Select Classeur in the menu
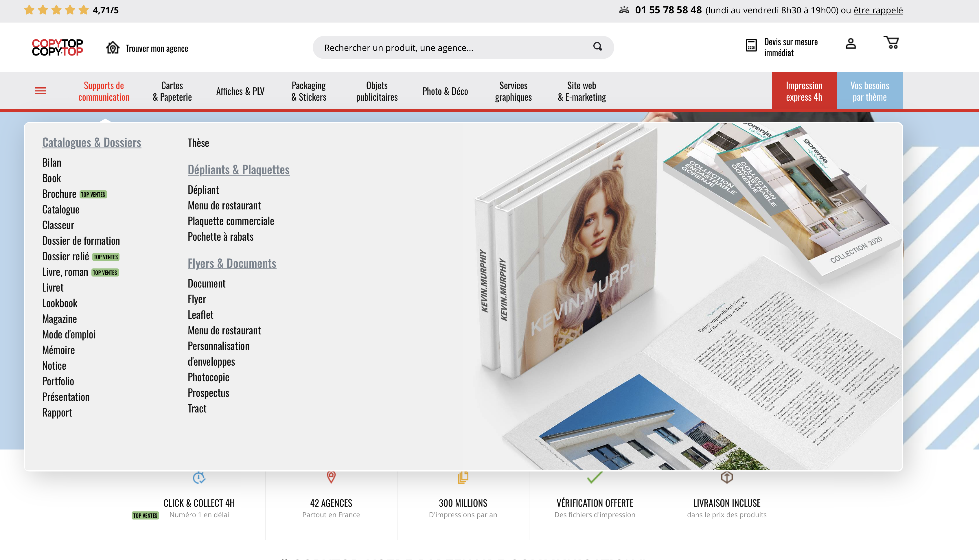 pyautogui.click(x=58, y=225)
